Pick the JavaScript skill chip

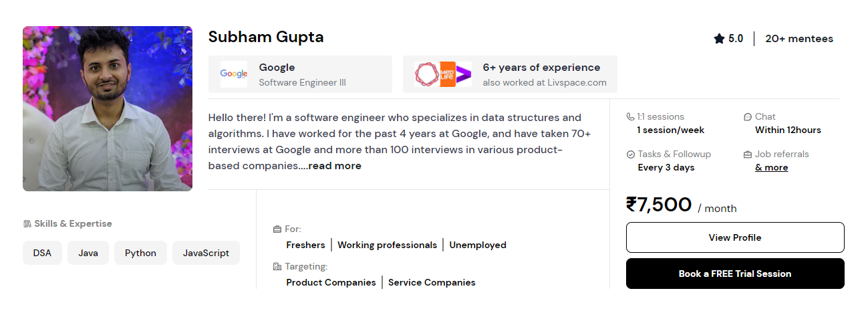(206, 253)
